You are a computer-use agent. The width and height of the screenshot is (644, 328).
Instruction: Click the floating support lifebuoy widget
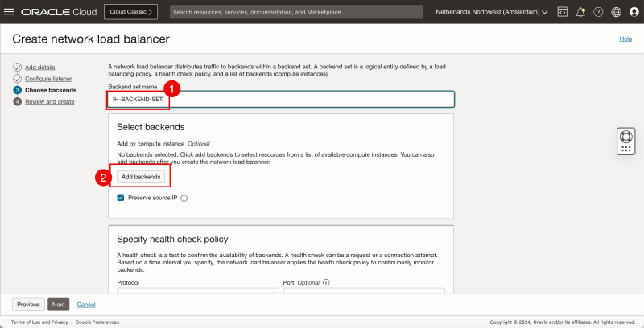[x=626, y=140]
